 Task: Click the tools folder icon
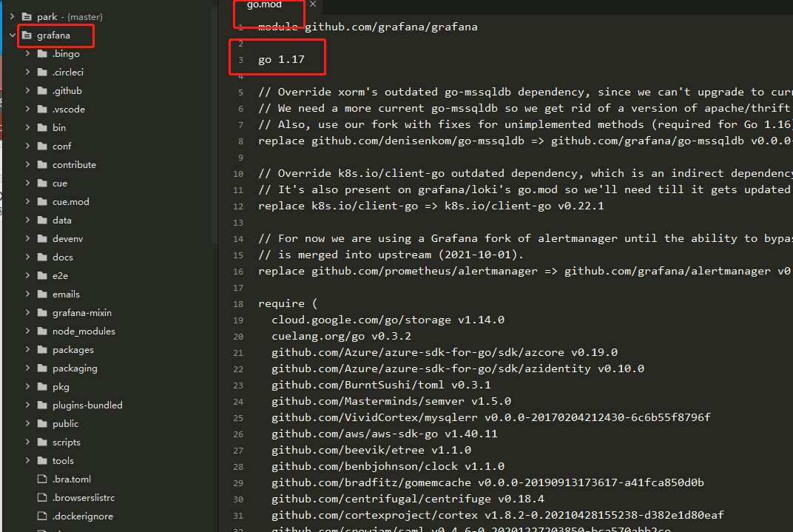42,461
